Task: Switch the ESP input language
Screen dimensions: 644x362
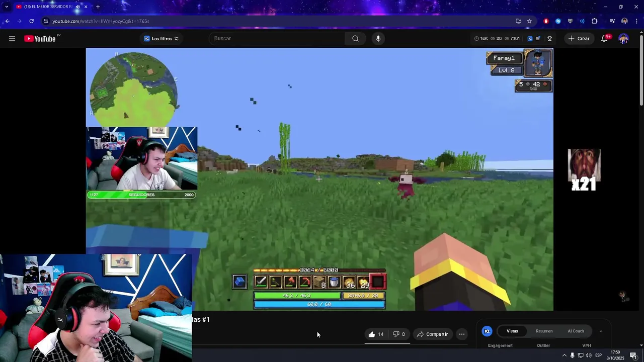Action: pyautogui.click(x=599, y=355)
